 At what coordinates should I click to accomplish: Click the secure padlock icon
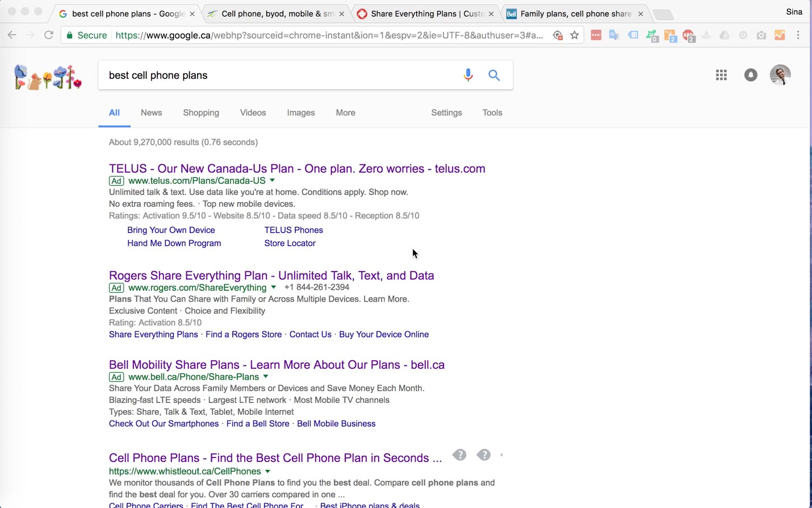click(x=69, y=35)
